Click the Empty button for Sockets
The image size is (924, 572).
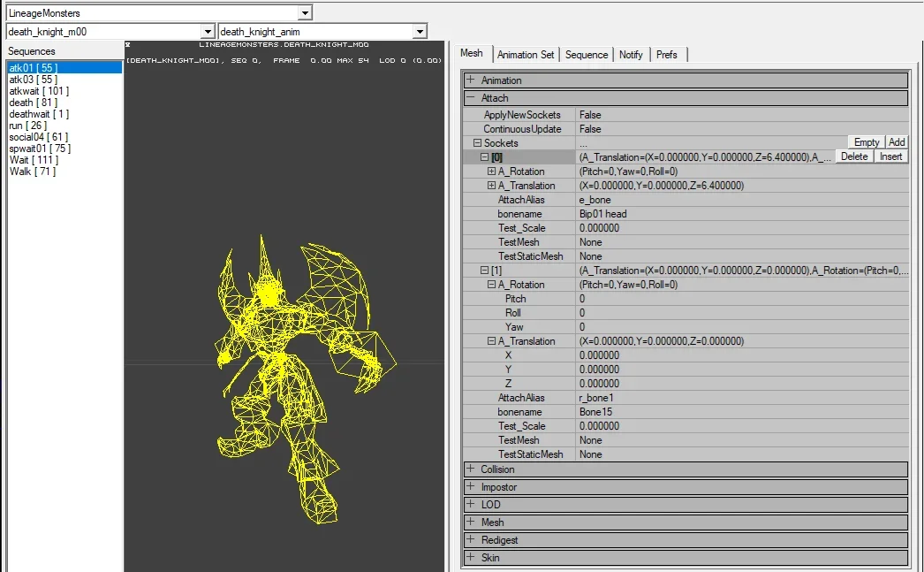867,142
